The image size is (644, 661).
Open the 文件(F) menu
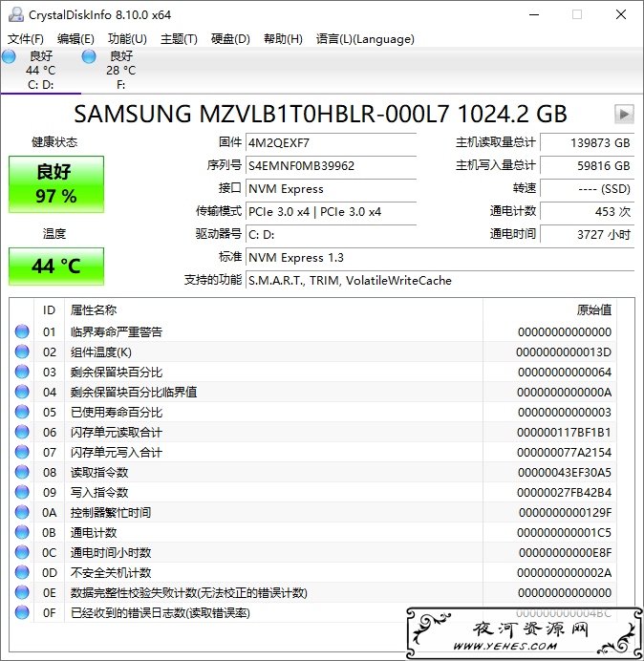(x=26, y=39)
